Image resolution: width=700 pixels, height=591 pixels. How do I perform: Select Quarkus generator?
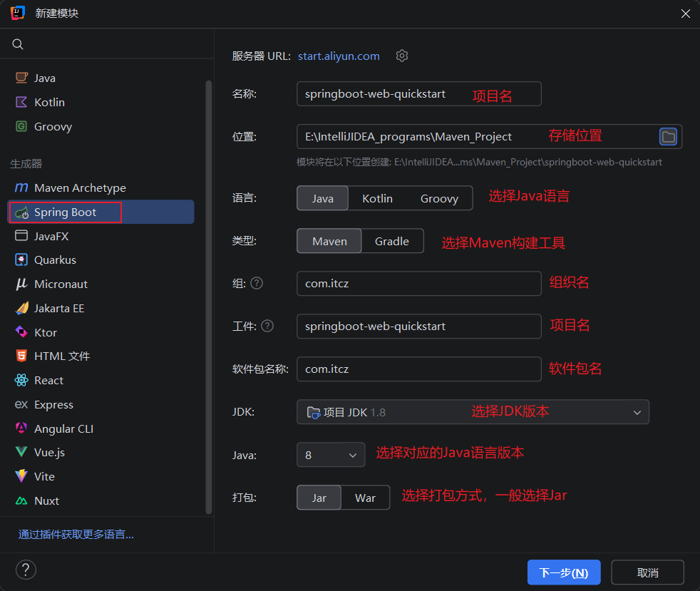pyautogui.click(x=101, y=259)
